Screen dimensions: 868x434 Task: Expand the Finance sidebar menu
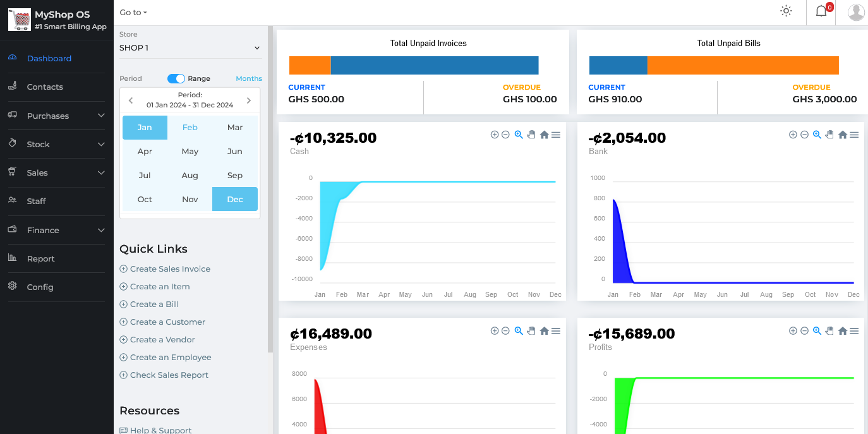tap(56, 230)
